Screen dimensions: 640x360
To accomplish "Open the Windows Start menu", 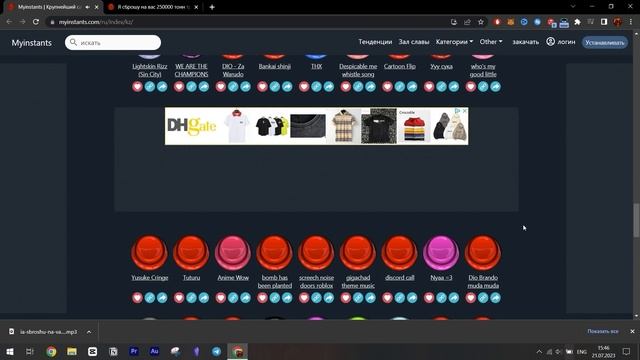I will click(x=10, y=351).
